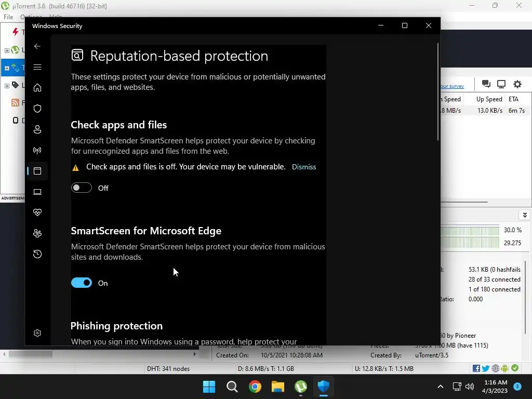The image size is (532, 399).
Task: Open uTorrent preferences gear icon
Action: pyautogui.click(x=517, y=84)
